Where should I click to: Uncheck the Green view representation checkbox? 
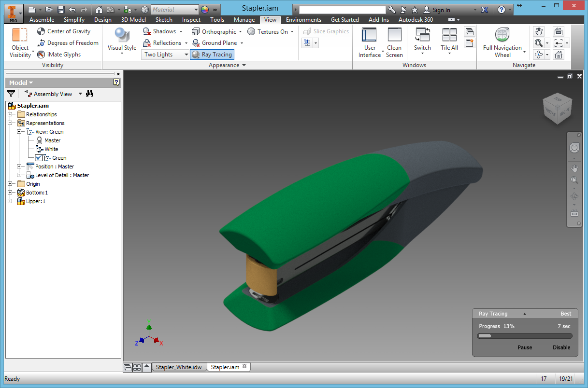tap(39, 158)
